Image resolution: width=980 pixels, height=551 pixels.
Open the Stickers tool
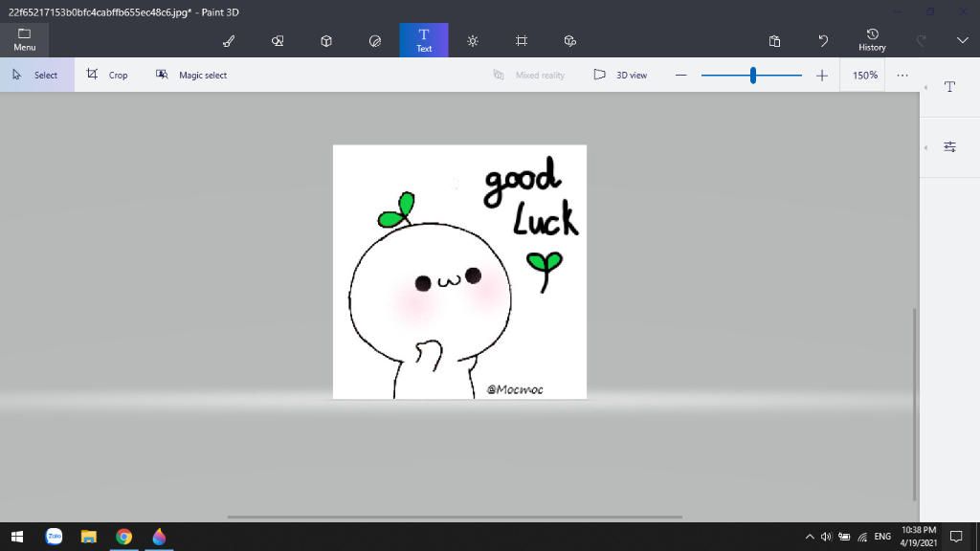tap(375, 40)
